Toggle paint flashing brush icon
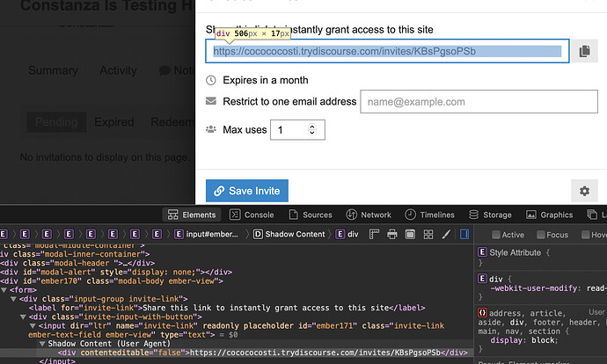Viewport: 607px width, 364px height. (446, 234)
